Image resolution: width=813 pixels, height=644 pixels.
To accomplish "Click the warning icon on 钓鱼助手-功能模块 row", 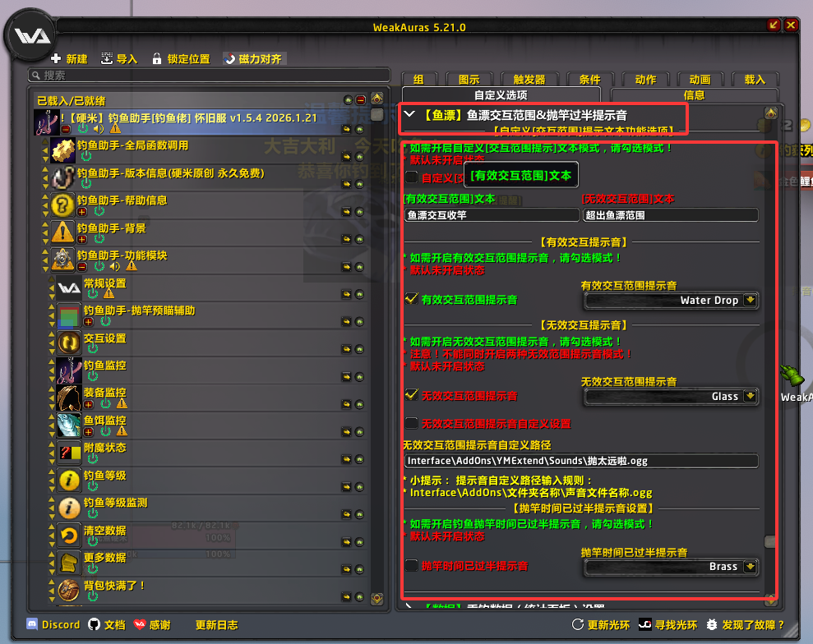I will 132,266.
